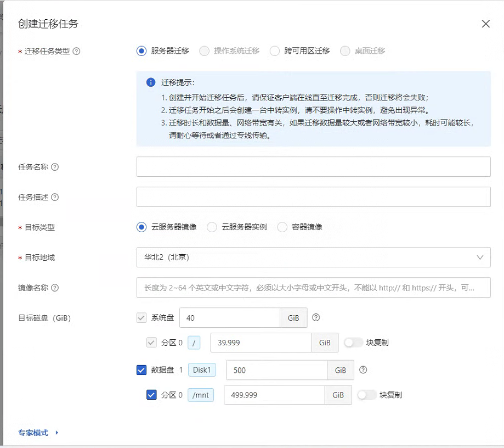Click root partition size field 39.999

(x=261, y=343)
